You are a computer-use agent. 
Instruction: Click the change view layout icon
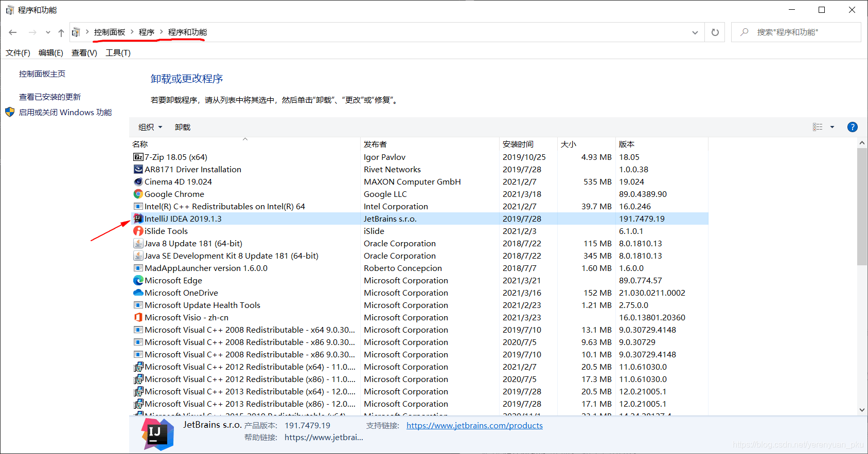point(818,127)
